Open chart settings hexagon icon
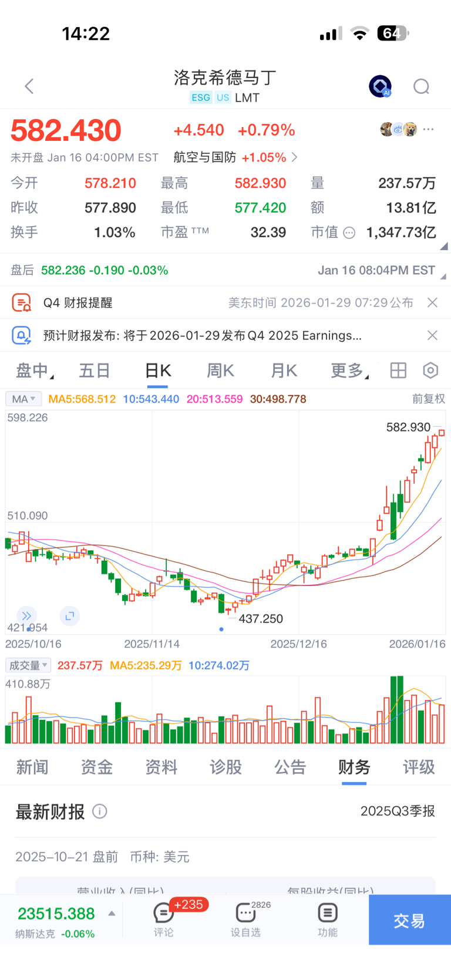451x980 pixels. click(430, 371)
